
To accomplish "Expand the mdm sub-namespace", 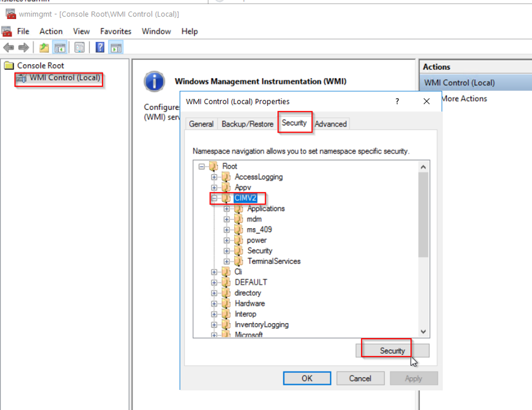I will 226,219.
